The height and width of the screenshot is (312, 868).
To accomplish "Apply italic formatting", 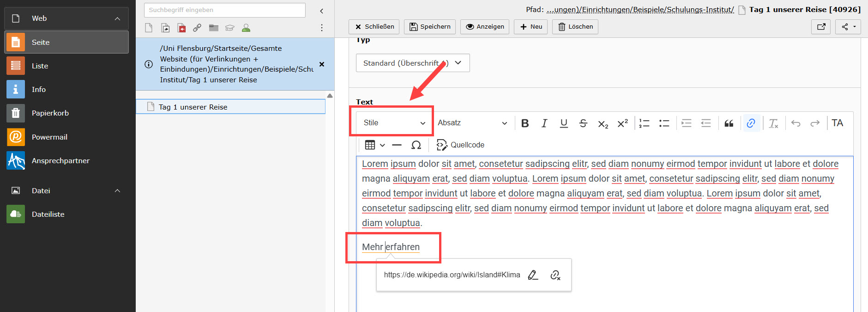I will 544,123.
